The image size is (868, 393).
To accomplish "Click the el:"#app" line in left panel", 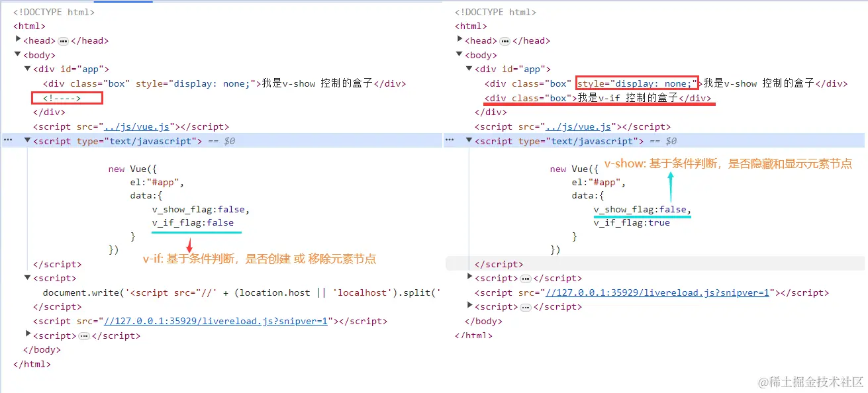I will click(157, 183).
